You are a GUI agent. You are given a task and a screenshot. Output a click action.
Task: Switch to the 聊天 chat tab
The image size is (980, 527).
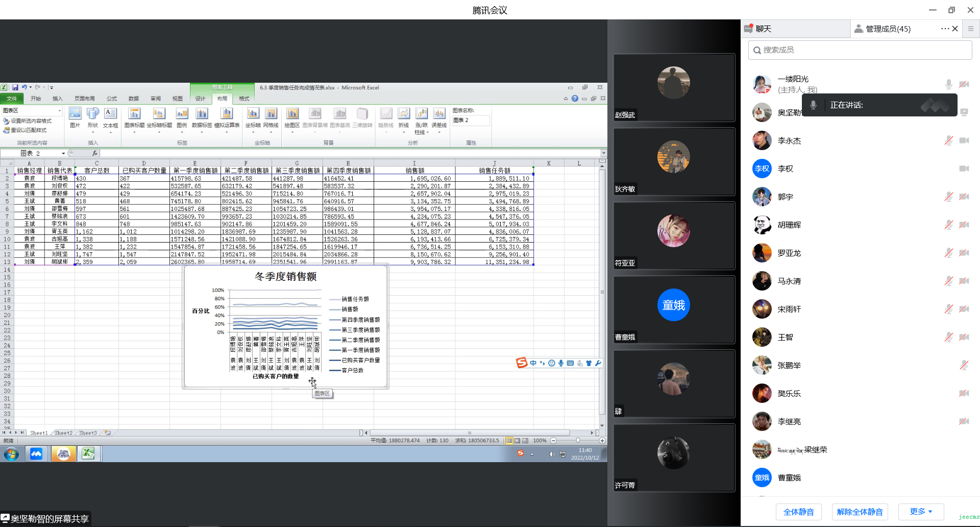pyautogui.click(x=763, y=29)
